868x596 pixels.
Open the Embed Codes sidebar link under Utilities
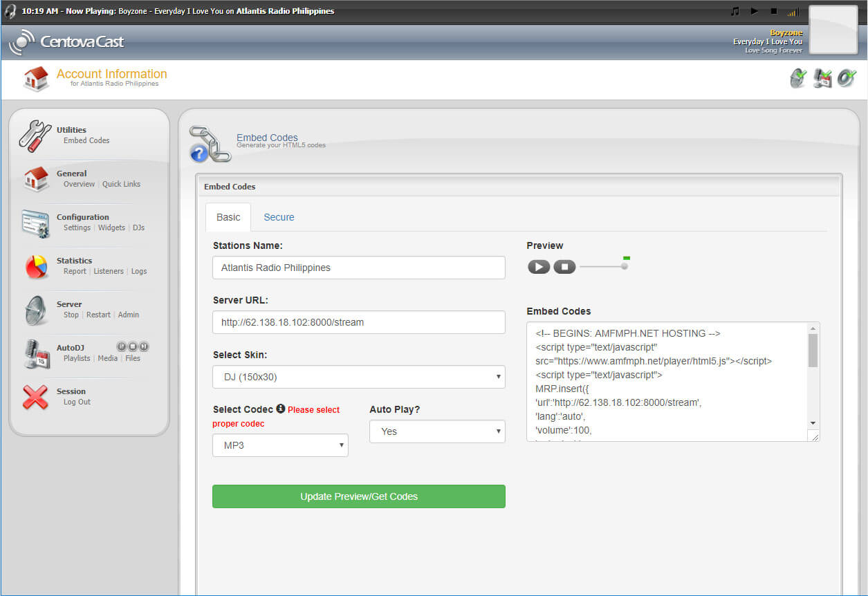click(x=86, y=140)
